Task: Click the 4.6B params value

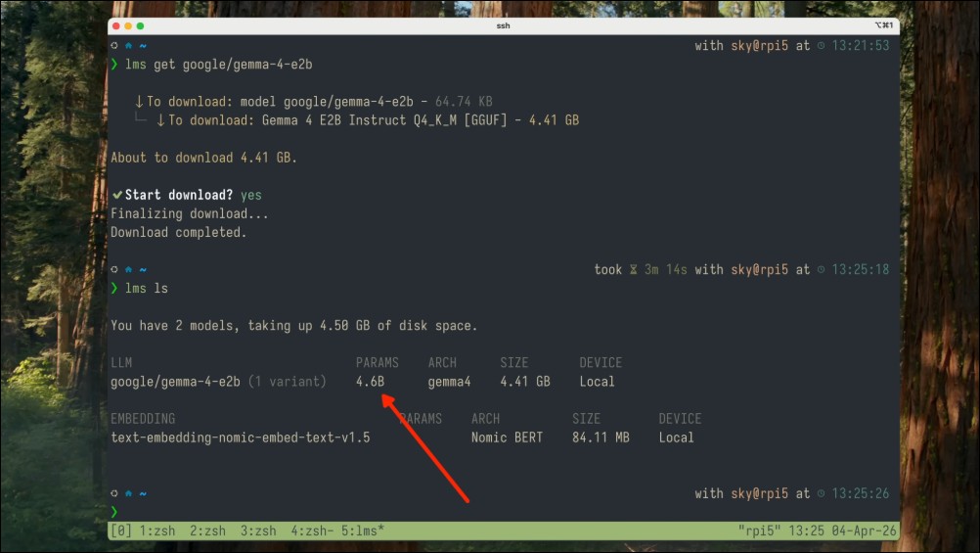Action: 371,382
